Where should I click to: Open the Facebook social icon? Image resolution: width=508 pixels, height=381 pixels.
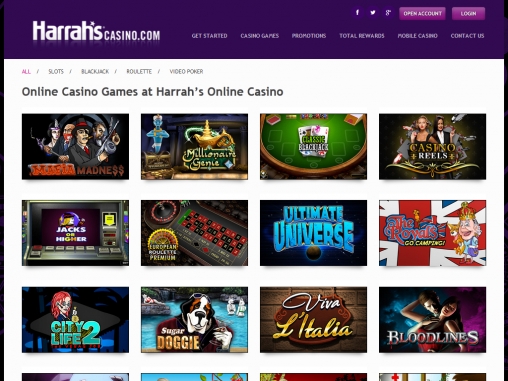click(357, 13)
